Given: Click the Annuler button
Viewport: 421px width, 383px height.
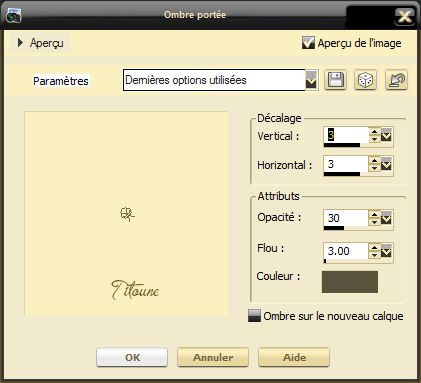Looking at the screenshot, I should tap(213, 357).
